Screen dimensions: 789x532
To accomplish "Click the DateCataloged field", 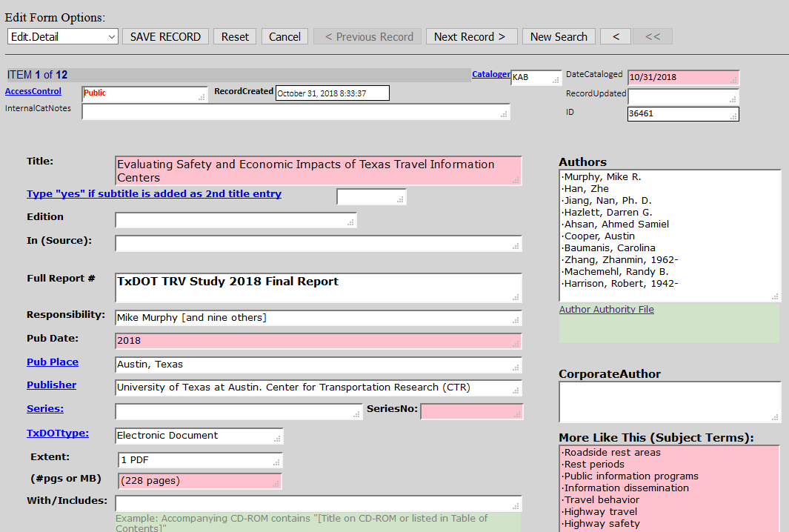I will [683, 78].
